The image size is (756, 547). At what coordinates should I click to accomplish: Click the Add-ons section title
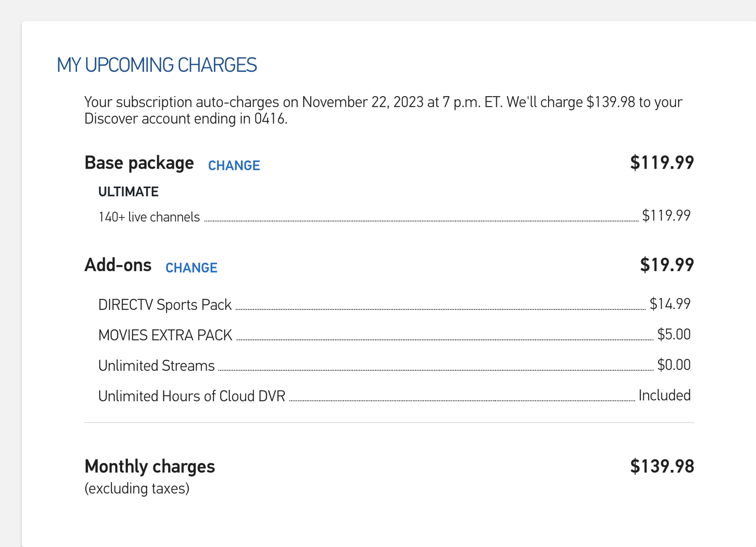[118, 265]
